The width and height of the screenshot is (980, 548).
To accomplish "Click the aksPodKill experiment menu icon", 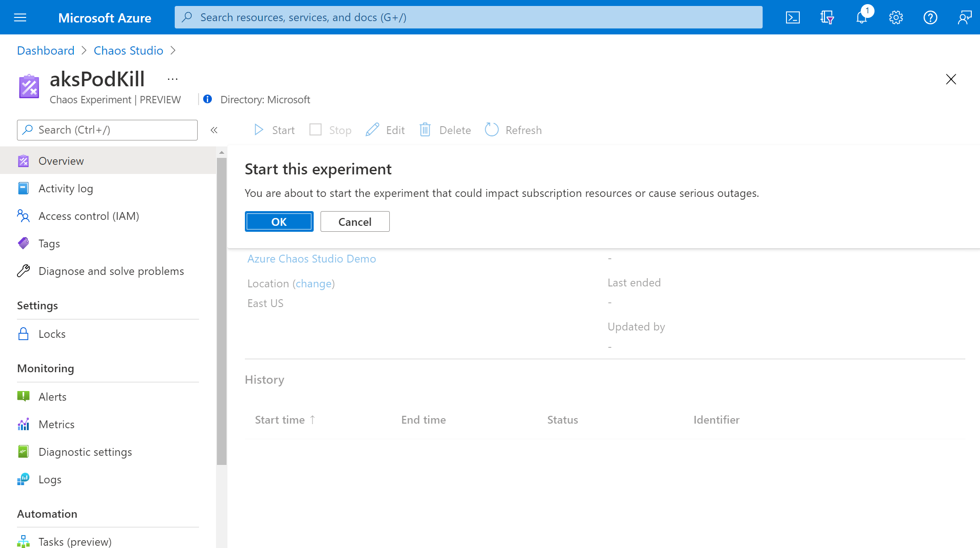I will pos(173,79).
